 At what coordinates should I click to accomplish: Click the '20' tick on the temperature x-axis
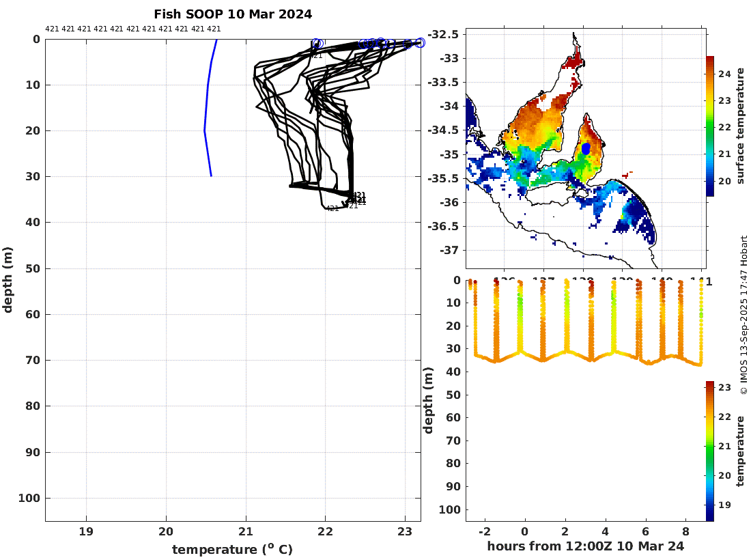coord(166,532)
